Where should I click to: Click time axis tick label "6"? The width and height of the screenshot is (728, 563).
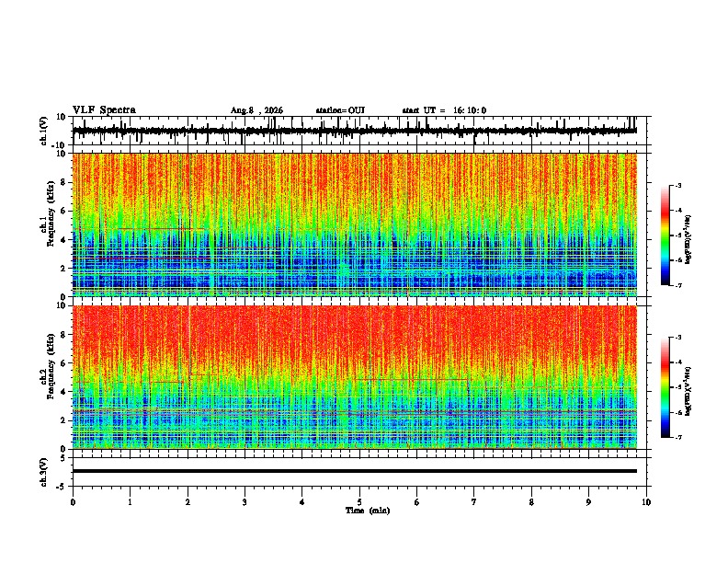pyautogui.click(x=417, y=502)
